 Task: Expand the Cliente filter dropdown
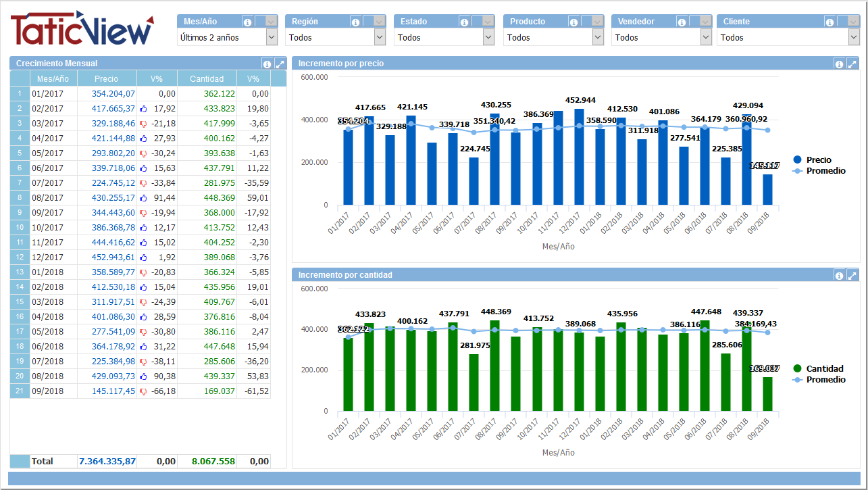(x=853, y=38)
